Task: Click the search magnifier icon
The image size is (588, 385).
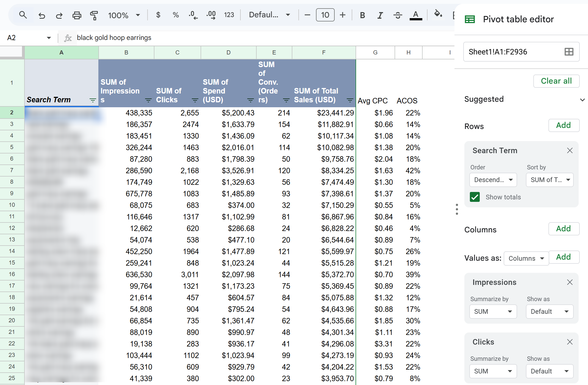Action: 23,15
